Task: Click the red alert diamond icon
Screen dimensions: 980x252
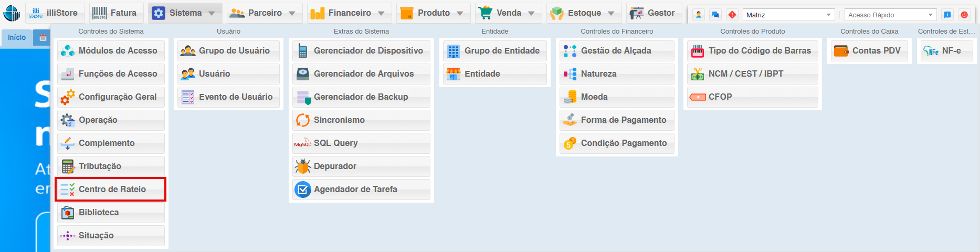Action: [x=732, y=15]
